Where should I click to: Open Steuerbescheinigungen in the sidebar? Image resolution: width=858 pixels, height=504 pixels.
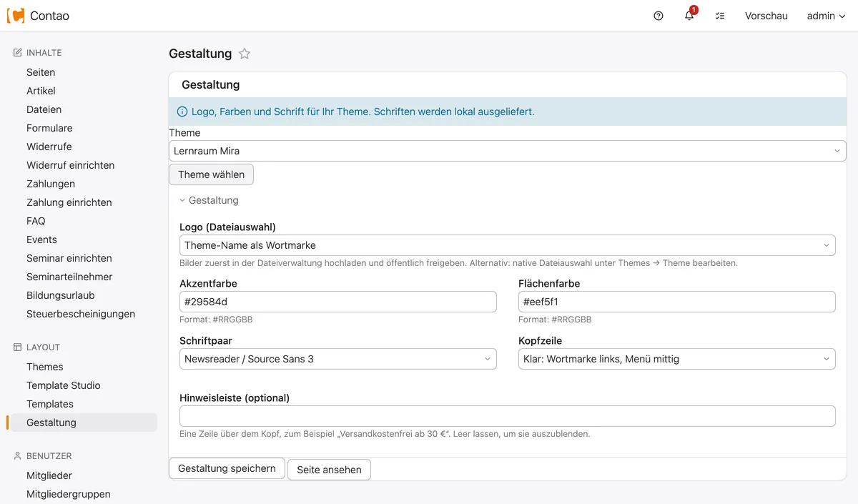[81, 314]
